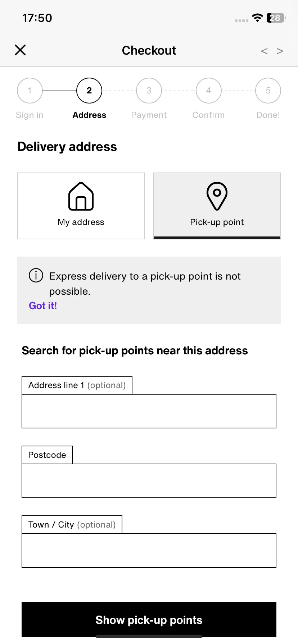Go to step 1 Sign in circle

[x=30, y=91]
